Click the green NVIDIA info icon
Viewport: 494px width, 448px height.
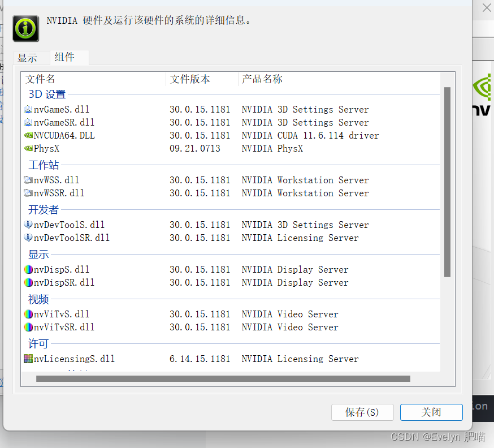coord(25,28)
